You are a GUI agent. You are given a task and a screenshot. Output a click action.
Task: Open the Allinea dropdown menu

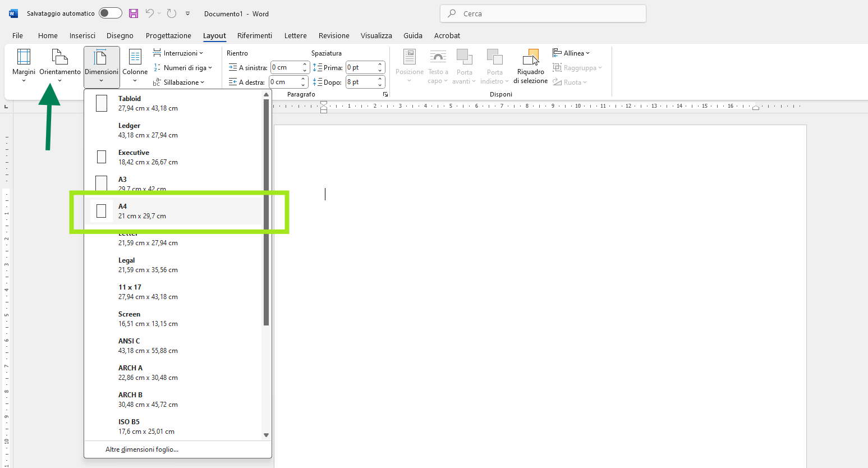[x=571, y=53]
